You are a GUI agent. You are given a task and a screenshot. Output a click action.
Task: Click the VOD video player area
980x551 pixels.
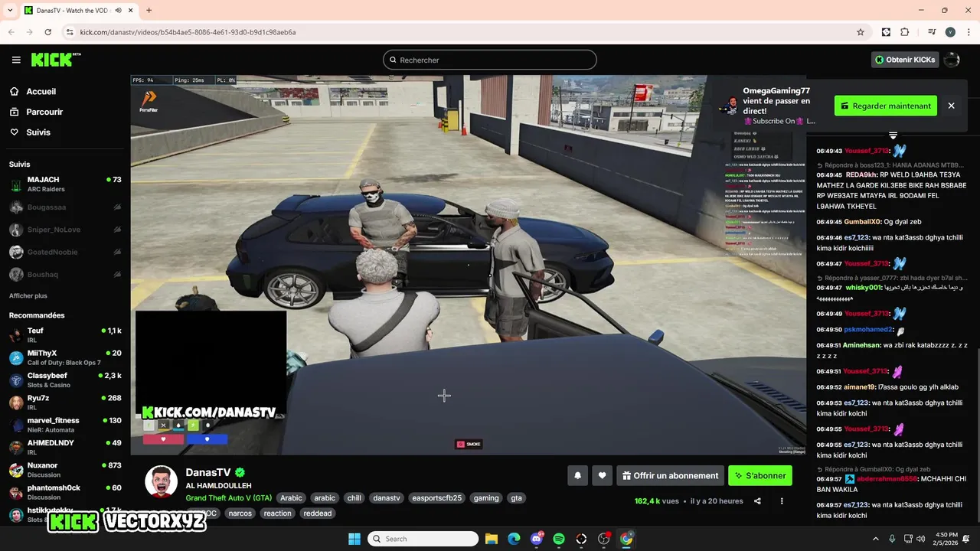coord(468,265)
